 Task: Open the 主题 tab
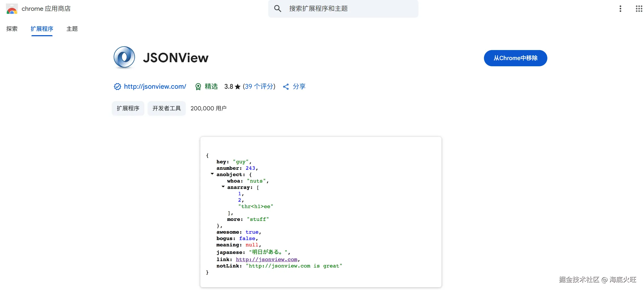click(x=72, y=29)
